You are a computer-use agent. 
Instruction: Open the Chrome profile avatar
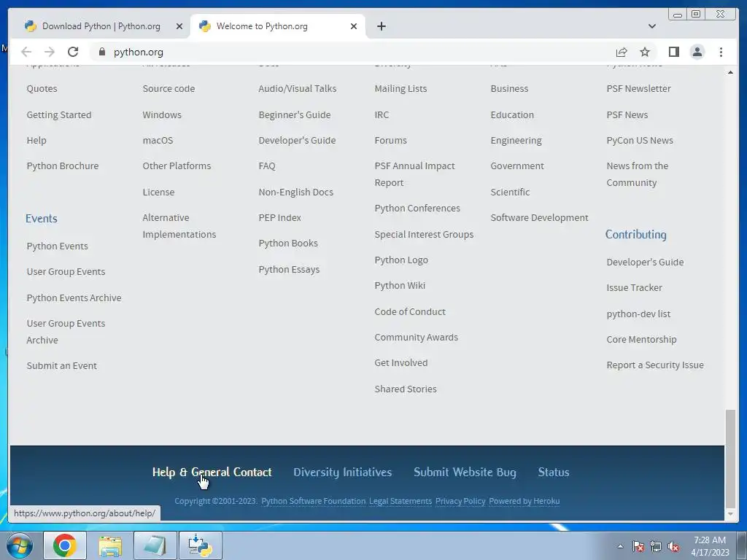coord(697,52)
